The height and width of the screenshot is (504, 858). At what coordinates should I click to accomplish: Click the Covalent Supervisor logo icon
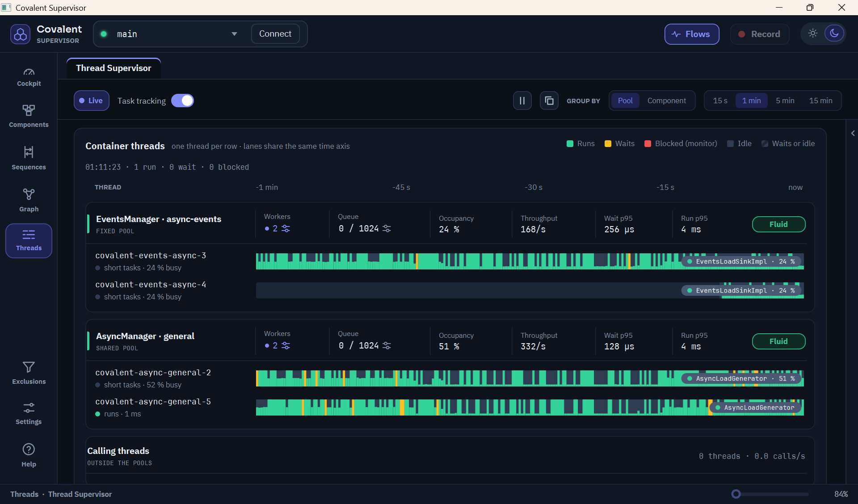[20, 34]
